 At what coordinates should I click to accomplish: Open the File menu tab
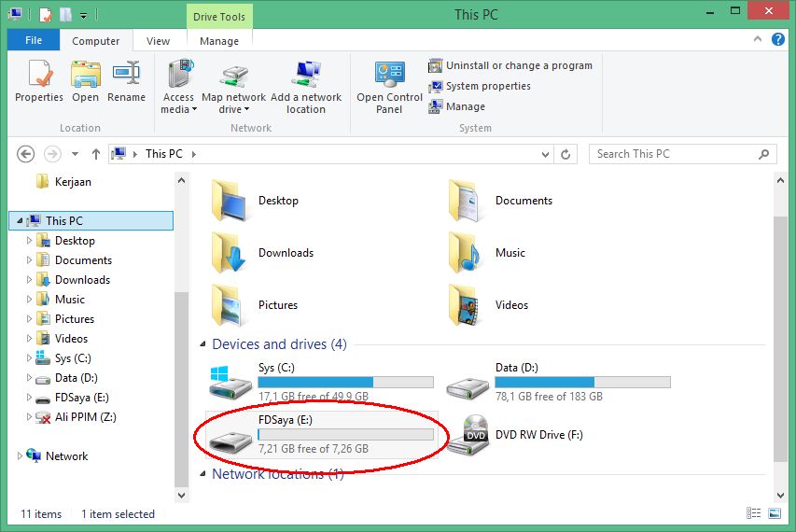(x=34, y=41)
